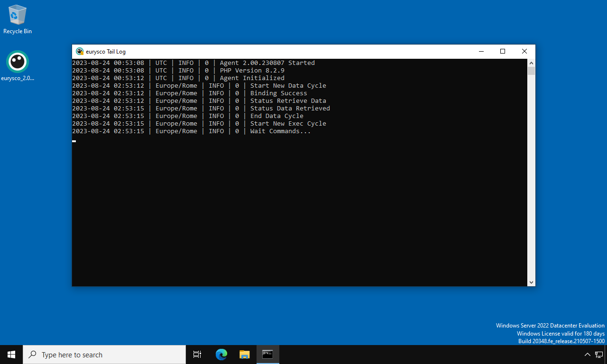Click the 'PHP Version 8.2.9' log line
607x364 pixels.
178,70
